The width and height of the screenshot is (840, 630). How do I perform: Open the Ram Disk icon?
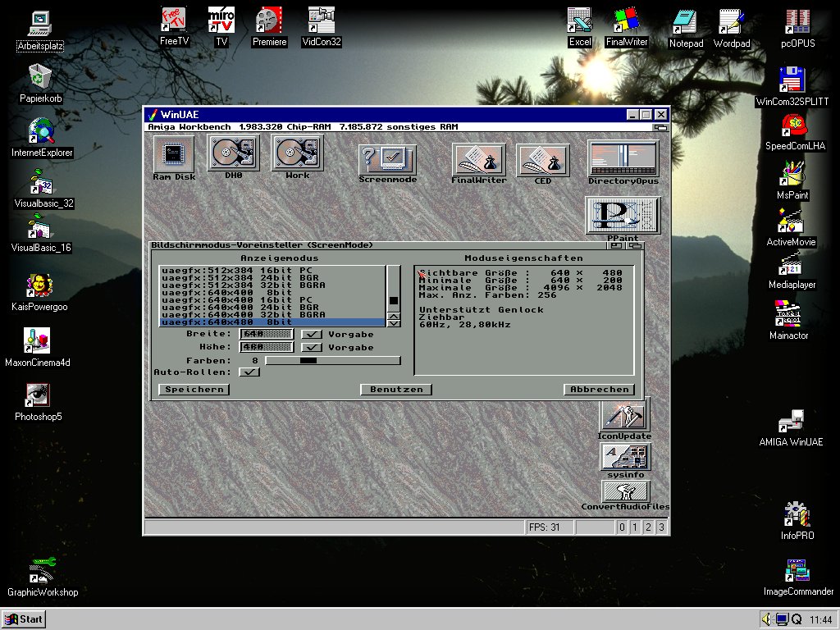point(173,153)
